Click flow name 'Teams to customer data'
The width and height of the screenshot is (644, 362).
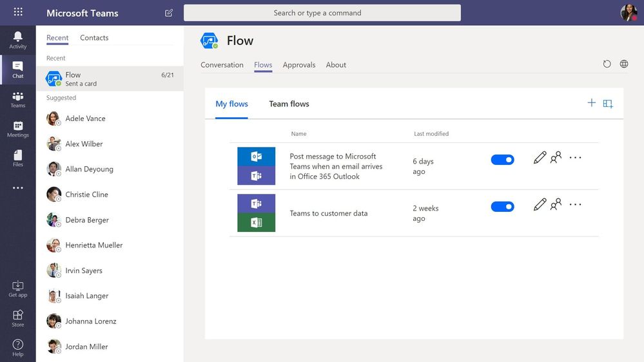[329, 213]
